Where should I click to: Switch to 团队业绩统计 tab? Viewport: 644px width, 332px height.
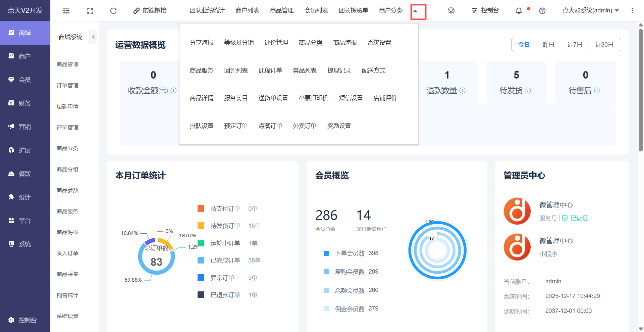(x=207, y=10)
